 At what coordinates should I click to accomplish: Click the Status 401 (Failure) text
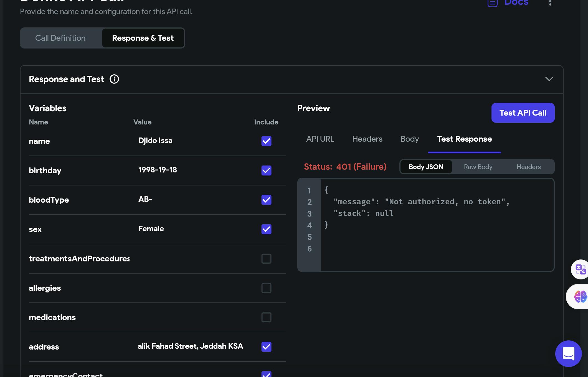point(345,167)
